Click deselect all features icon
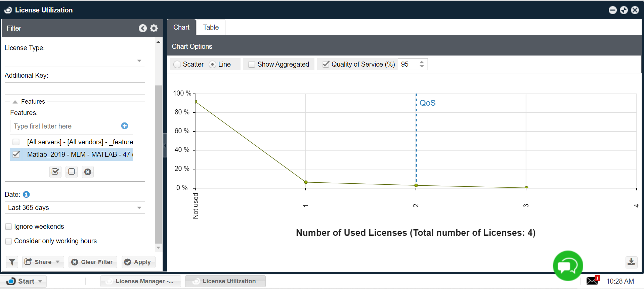This screenshot has height=289, width=644. (72, 172)
